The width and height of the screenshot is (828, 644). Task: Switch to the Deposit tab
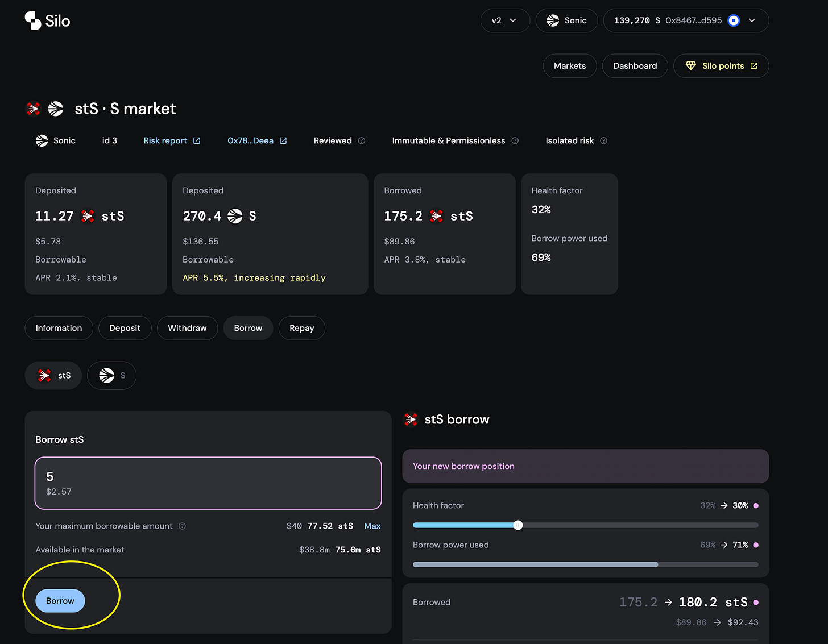[125, 328]
